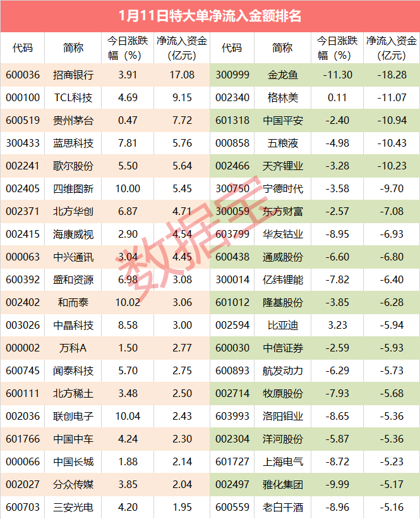Click the 老白干酒 stock name
420x519 pixels.
tap(282, 508)
